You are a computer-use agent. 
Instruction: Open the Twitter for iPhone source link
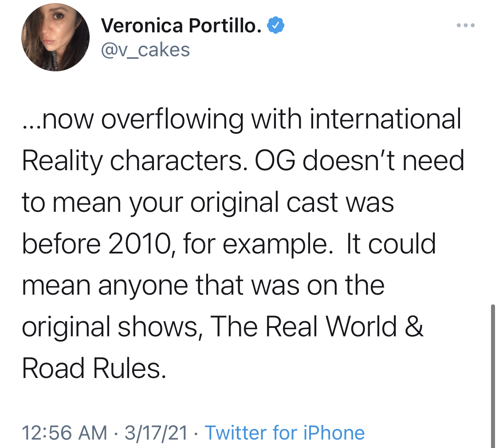(x=284, y=433)
